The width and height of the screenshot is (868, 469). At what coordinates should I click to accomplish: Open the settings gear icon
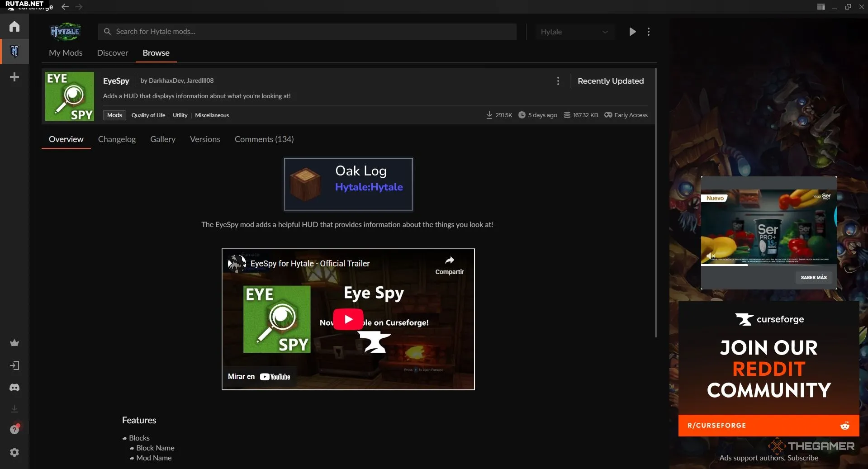click(14, 452)
